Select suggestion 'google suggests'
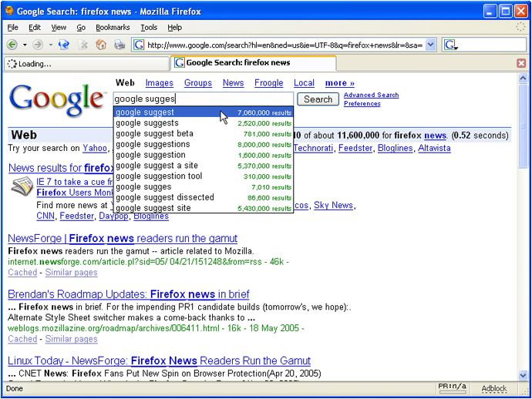Screen dimensions: 532x399 (x=204, y=123)
